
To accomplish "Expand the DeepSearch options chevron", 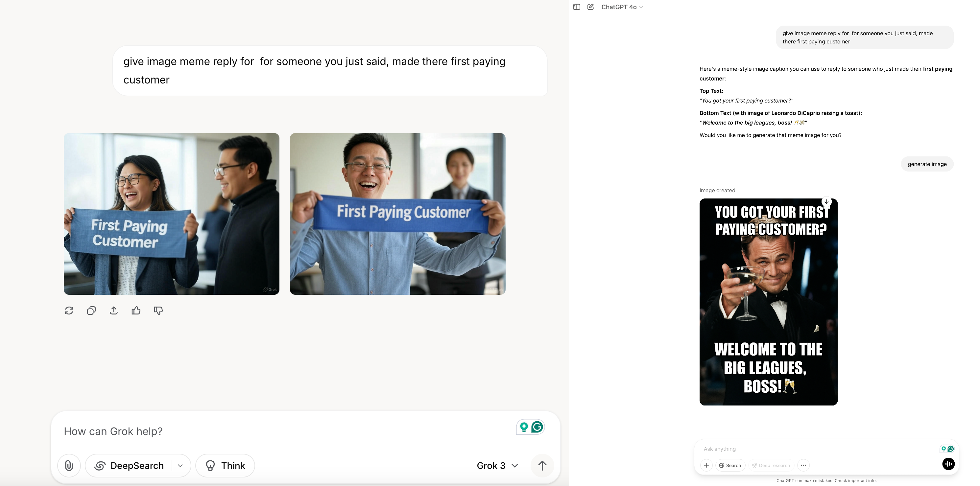I will [x=180, y=466].
